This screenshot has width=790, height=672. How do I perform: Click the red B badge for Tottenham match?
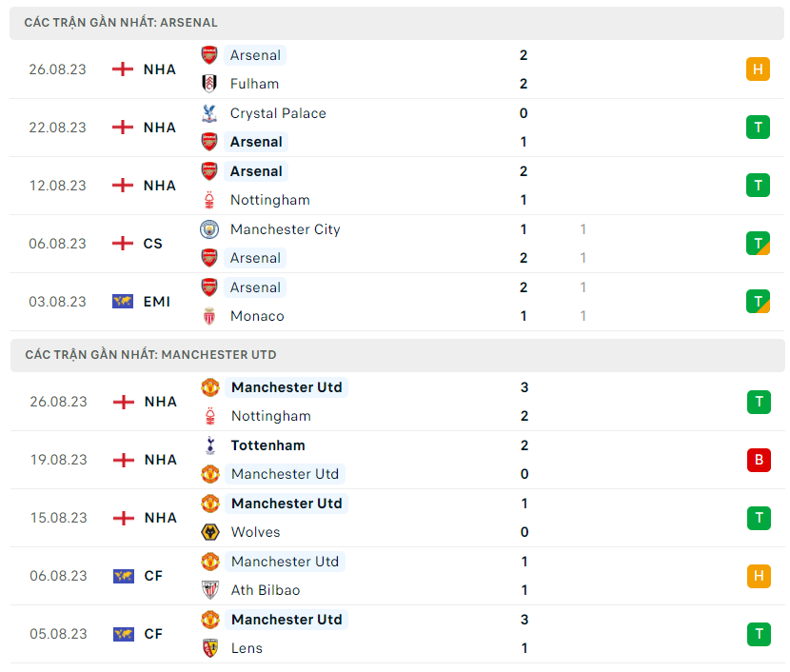[758, 460]
